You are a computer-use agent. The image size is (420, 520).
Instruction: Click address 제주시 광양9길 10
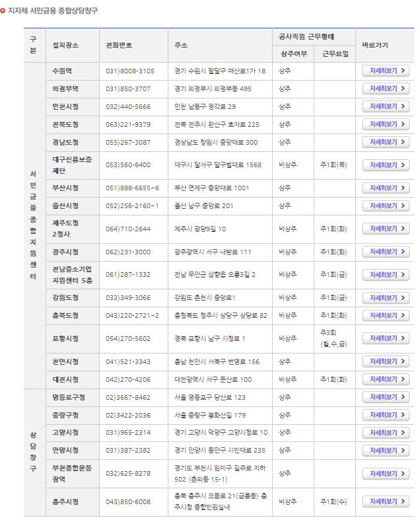point(200,229)
